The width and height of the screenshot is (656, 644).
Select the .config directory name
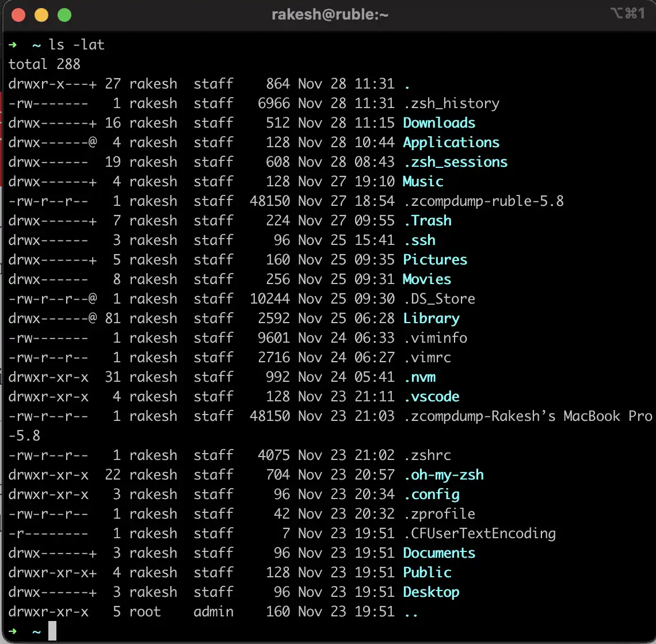[431, 494]
